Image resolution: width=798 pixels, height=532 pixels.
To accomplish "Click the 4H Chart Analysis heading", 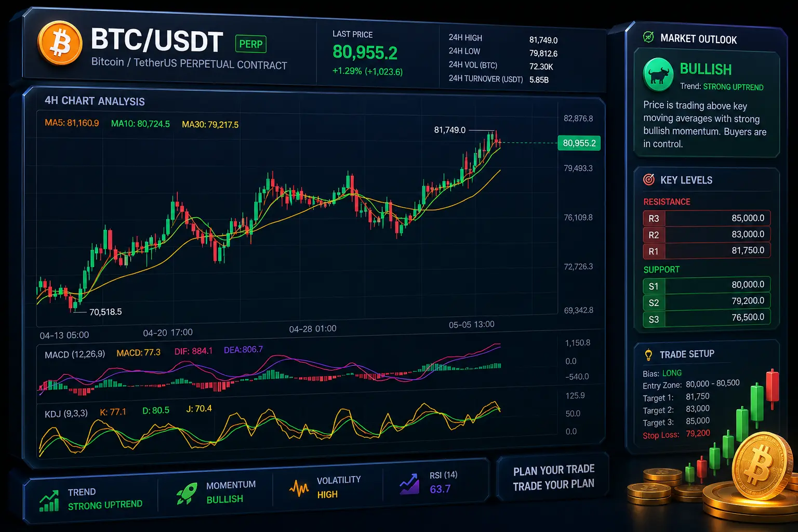I will [x=95, y=101].
